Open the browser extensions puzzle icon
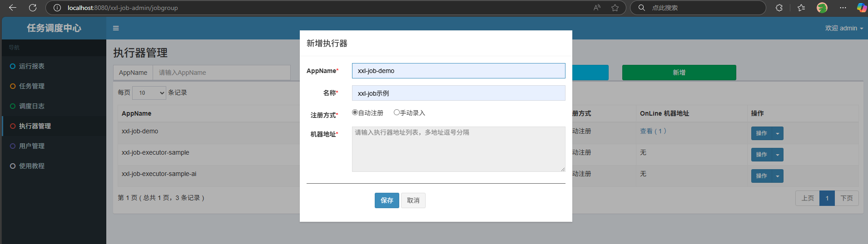This screenshot has height=244, width=868. pyautogui.click(x=779, y=8)
